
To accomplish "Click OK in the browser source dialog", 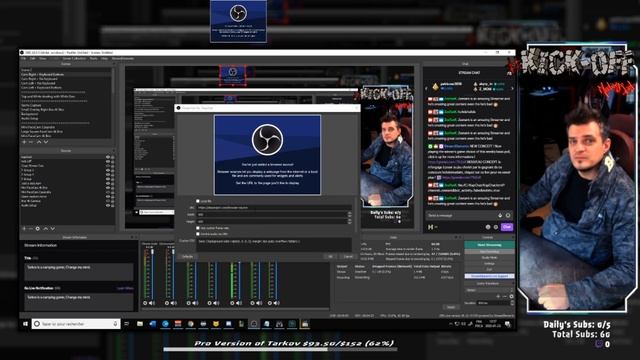I will (330, 256).
